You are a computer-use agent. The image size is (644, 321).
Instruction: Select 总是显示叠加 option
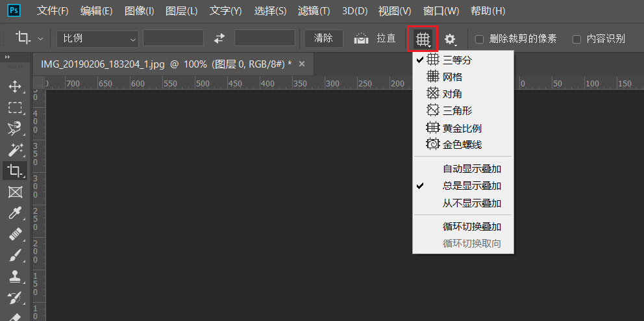coord(463,186)
